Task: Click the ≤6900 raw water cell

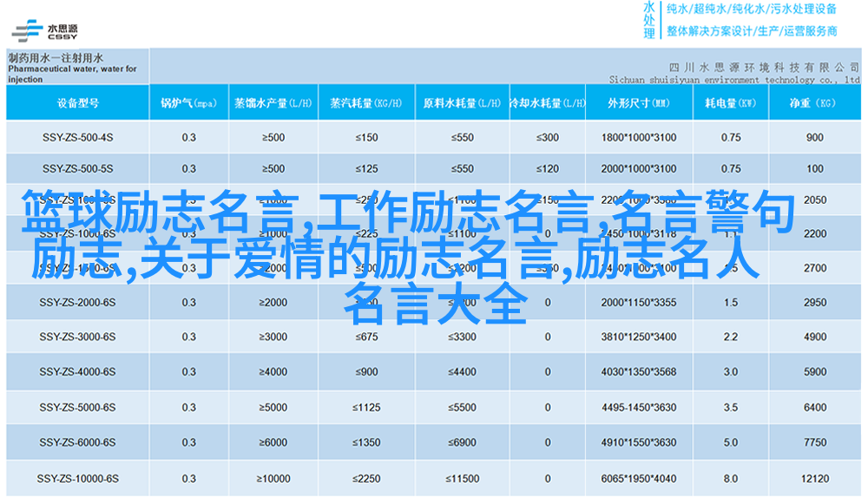Action: click(x=463, y=442)
